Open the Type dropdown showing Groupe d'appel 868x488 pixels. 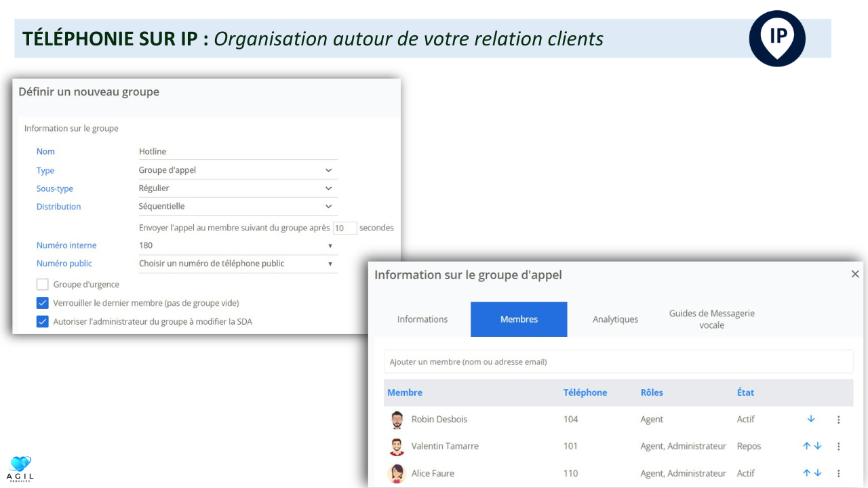238,170
